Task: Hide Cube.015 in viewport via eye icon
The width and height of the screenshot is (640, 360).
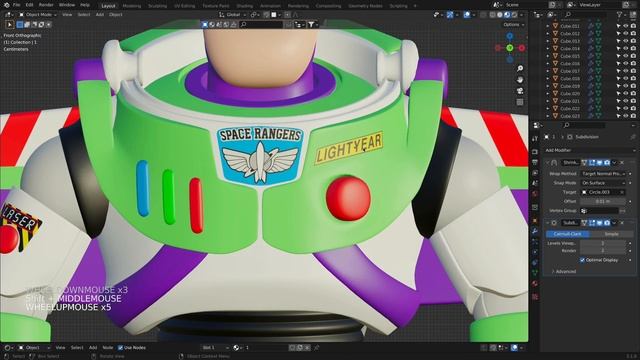Action: coord(626,56)
